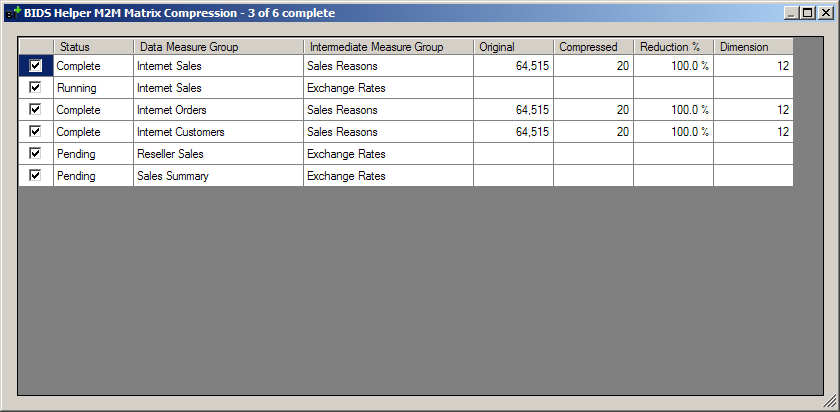The height and width of the screenshot is (412, 840).
Task: Select the Reseller Sales cell
Action: click(218, 154)
